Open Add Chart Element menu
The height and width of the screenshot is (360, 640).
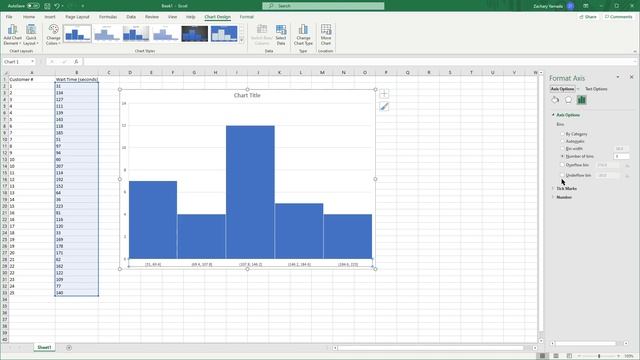[12, 35]
